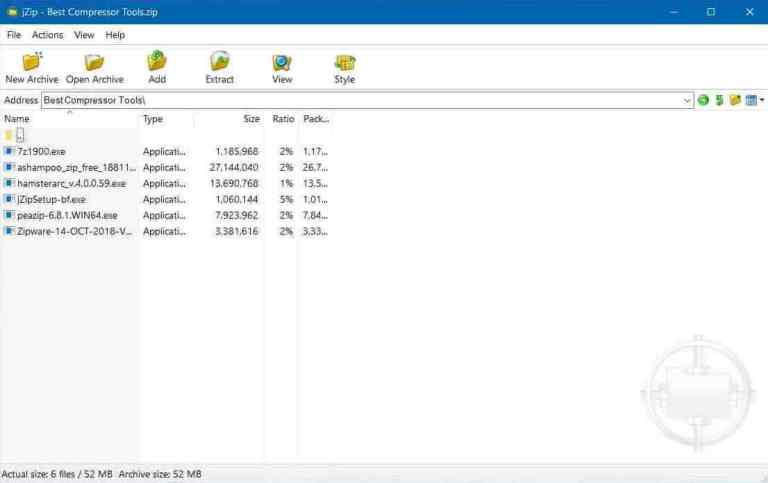Sort by the Ratio column header

coord(283,119)
